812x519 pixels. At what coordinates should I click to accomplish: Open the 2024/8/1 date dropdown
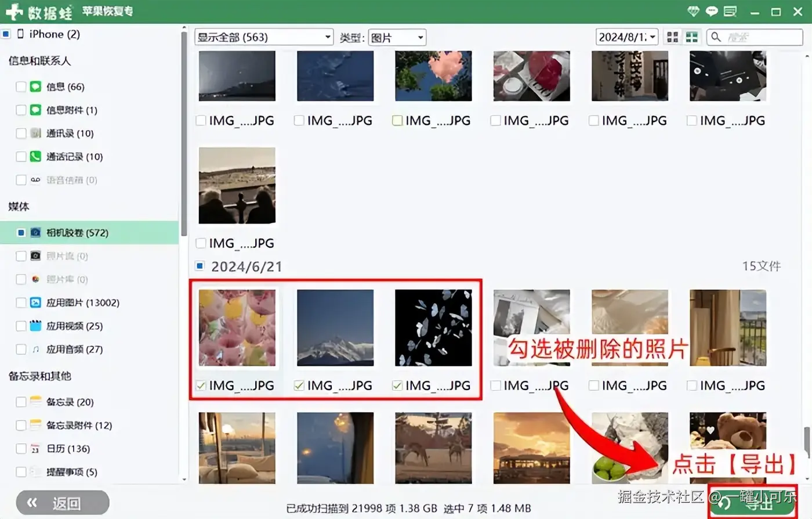(x=627, y=37)
